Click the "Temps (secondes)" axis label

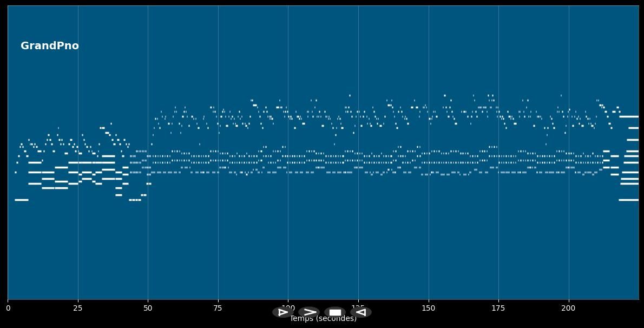[x=323, y=319]
